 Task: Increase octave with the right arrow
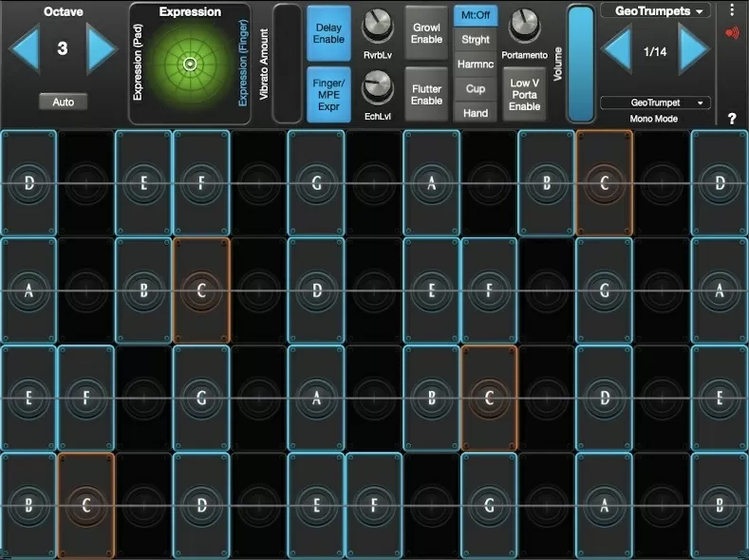click(101, 48)
